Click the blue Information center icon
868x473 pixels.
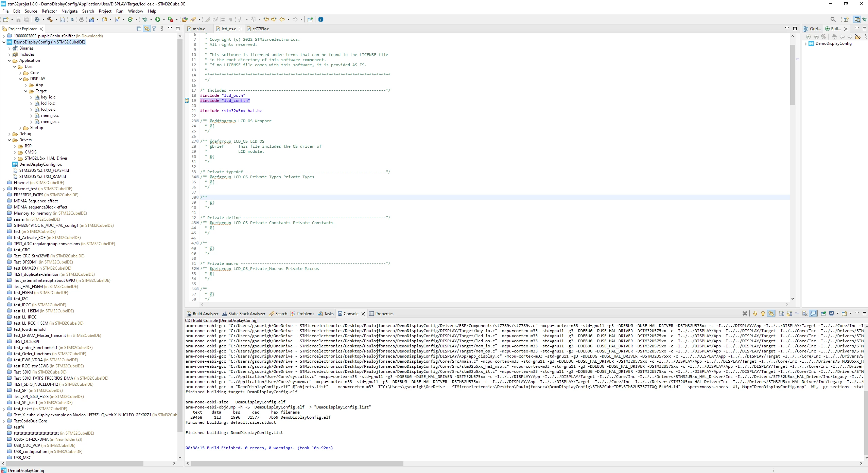click(320, 19)
